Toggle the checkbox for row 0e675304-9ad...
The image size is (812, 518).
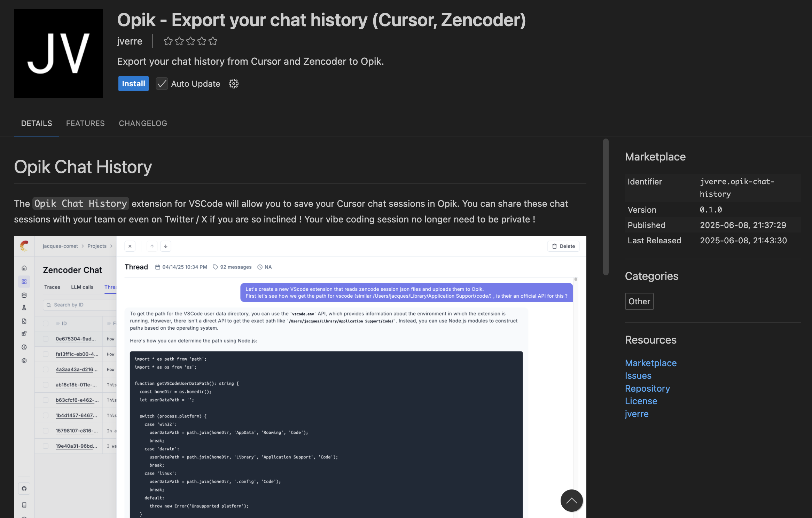tap(46, 339)
